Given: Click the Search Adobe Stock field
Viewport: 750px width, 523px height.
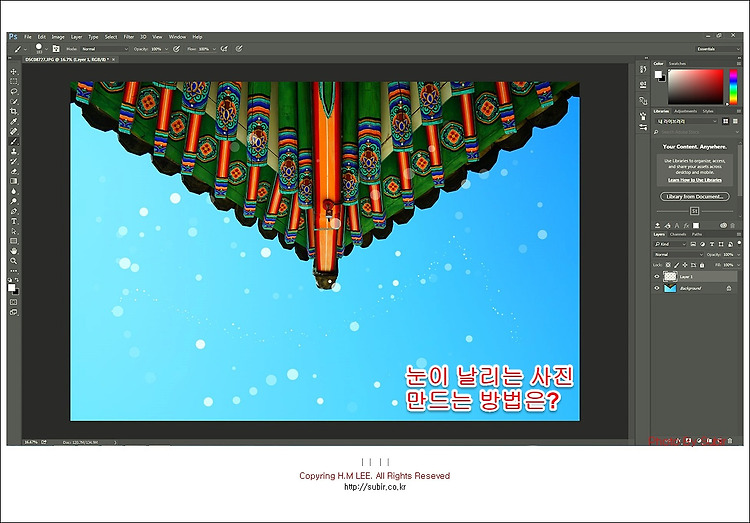Looking at the screenshot, I should click(697, 132).
